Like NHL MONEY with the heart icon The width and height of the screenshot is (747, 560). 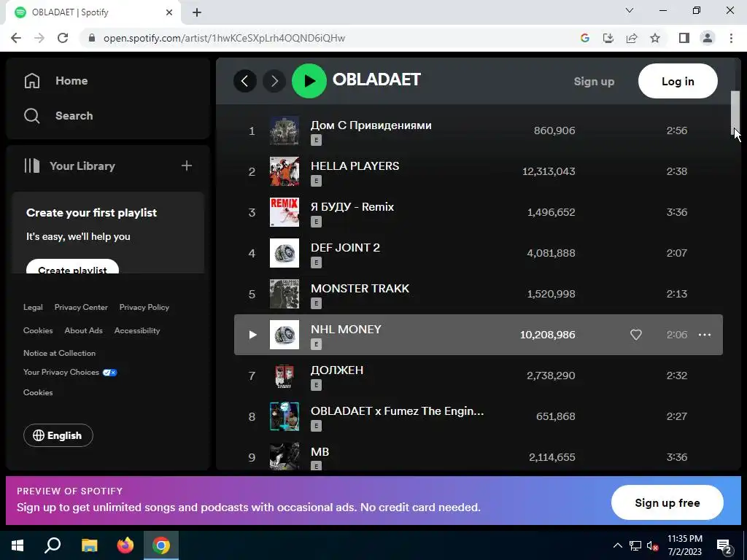(635, 335)
